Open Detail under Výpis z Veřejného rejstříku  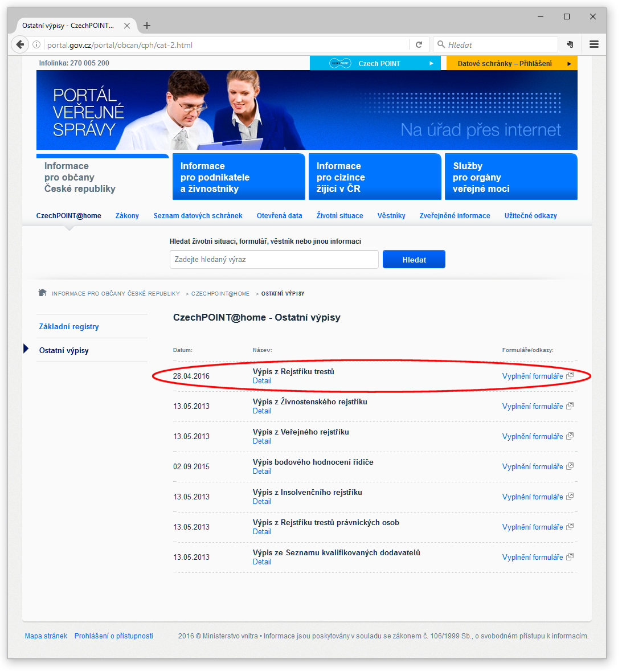click(x=262, y=441)
